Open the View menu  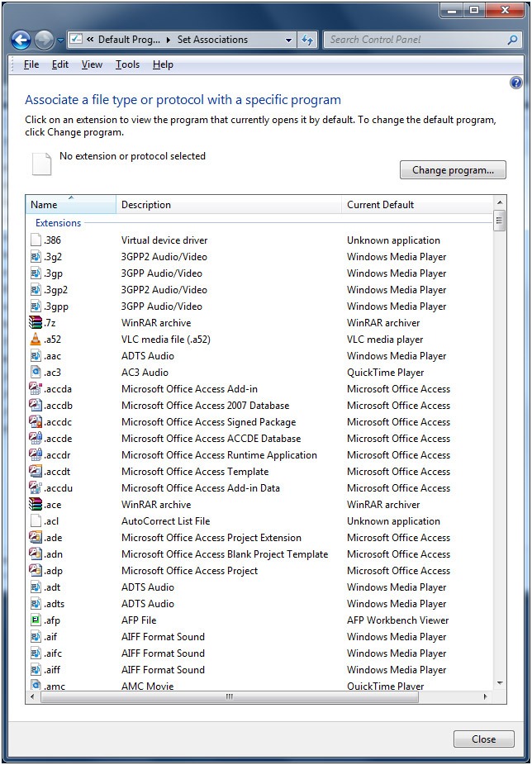[92, 64]
